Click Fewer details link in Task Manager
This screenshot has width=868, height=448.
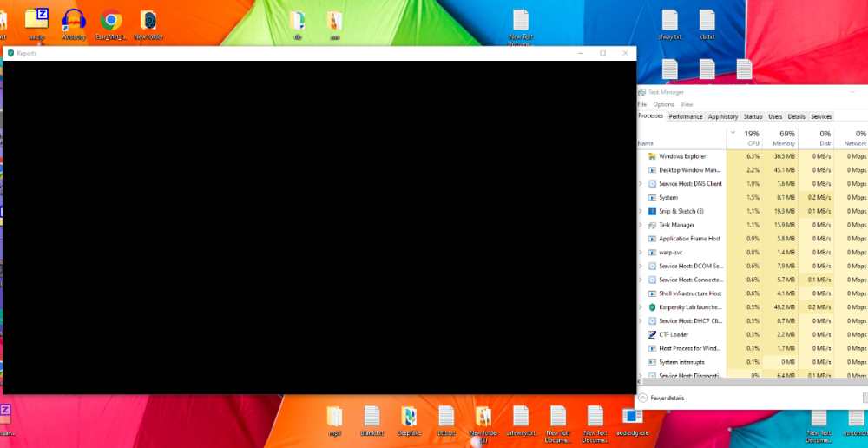(x=667, y=398)
